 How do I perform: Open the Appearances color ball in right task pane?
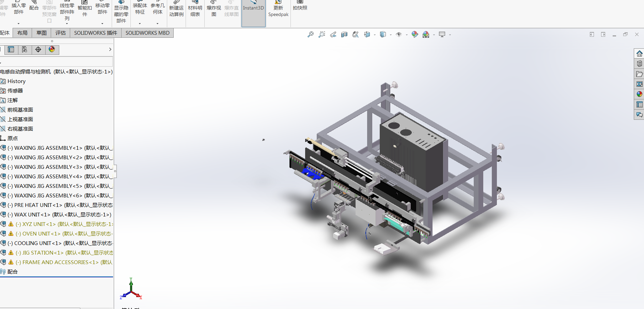[x=639, y=94]
